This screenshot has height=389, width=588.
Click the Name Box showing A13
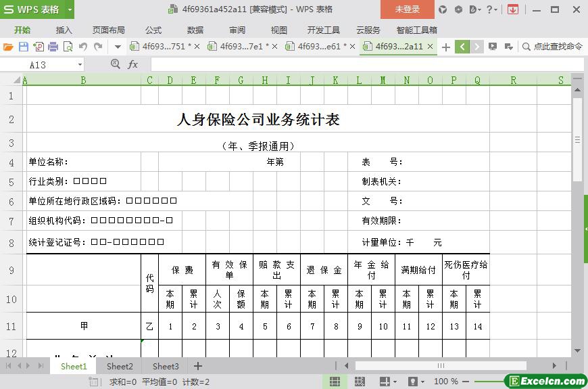click(37, 65)
